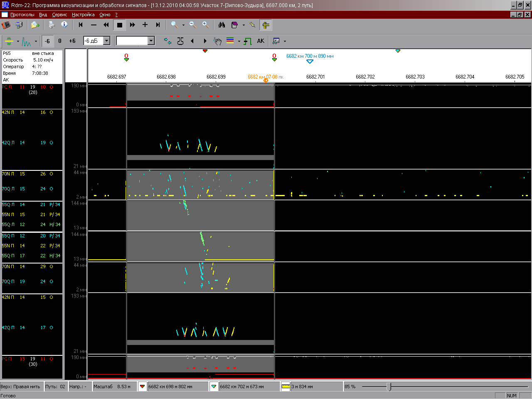Open the Настройка menu
The width and height of the screenshot is (532, 399).
83,15
